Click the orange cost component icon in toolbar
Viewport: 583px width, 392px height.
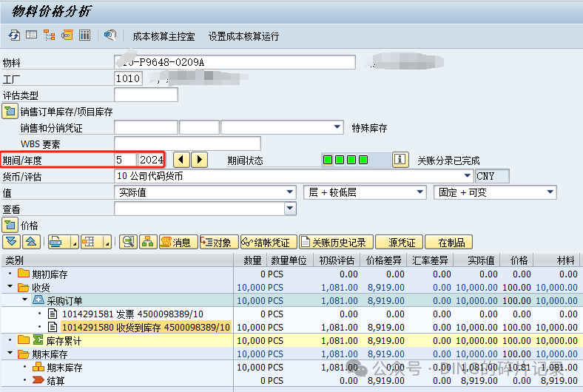pyautogui.click(x=67, y=36)
